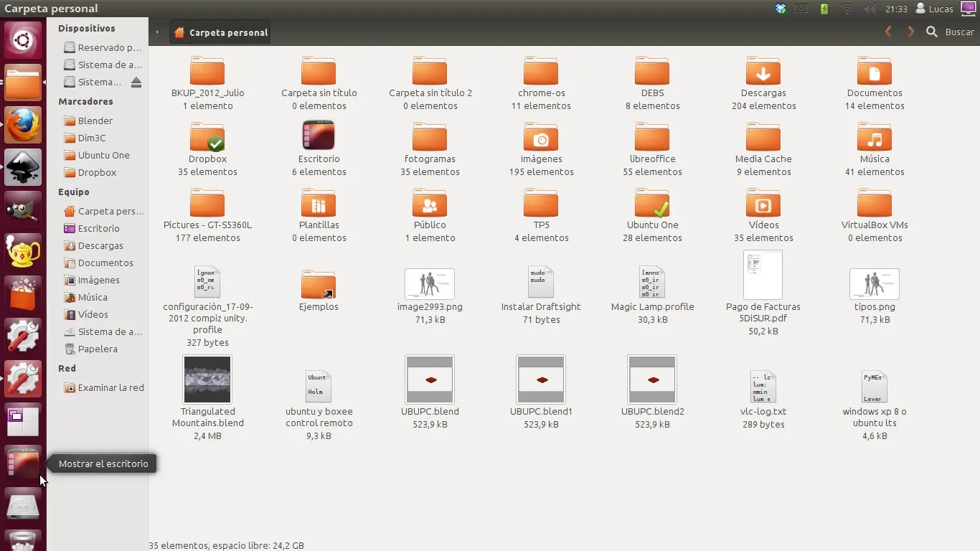Click Examinar la red in sidebar
The height and width of the screenshot is (551, 980).
click(x=110, y=387)
